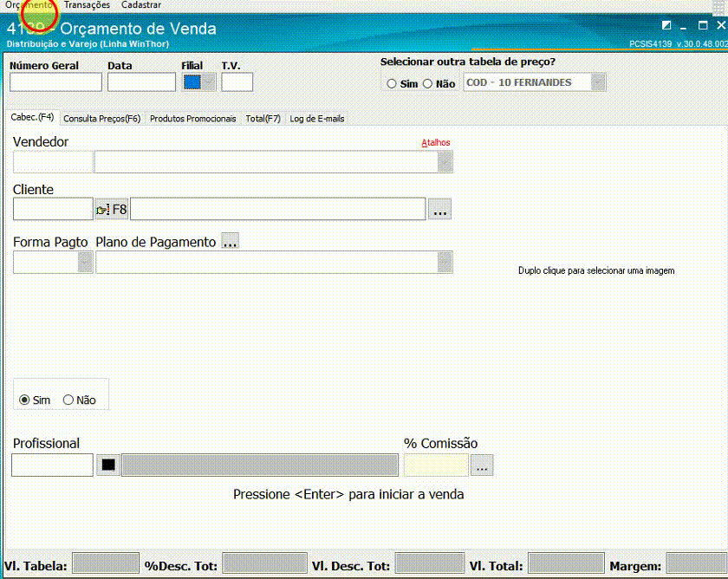Click the % Comissão yellow field
728x579 pixels.
436,465
